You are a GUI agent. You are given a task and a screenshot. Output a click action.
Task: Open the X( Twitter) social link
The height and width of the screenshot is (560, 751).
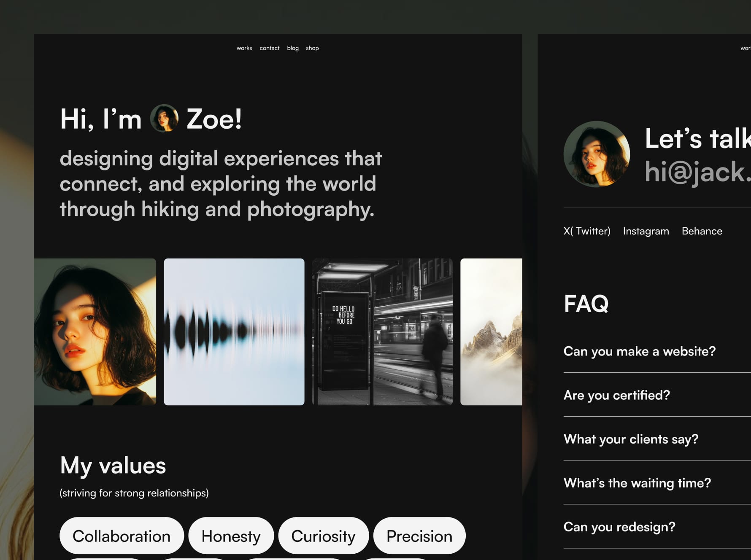587,231
